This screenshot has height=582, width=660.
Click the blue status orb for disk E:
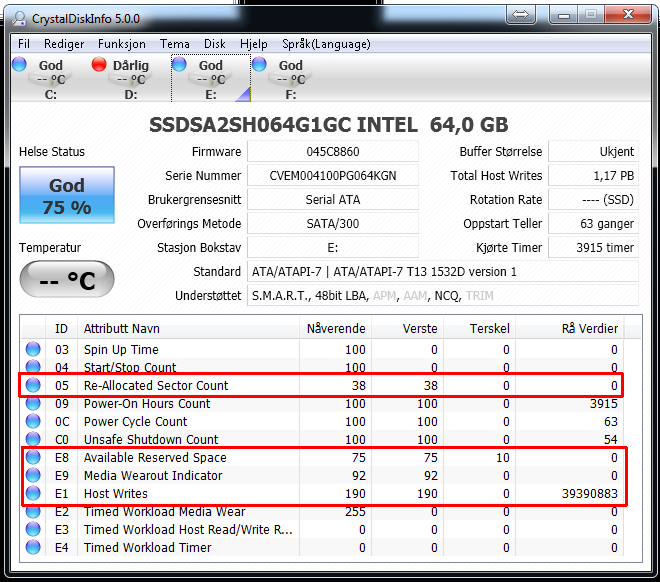pyautogui.click(x=179, y=64)
